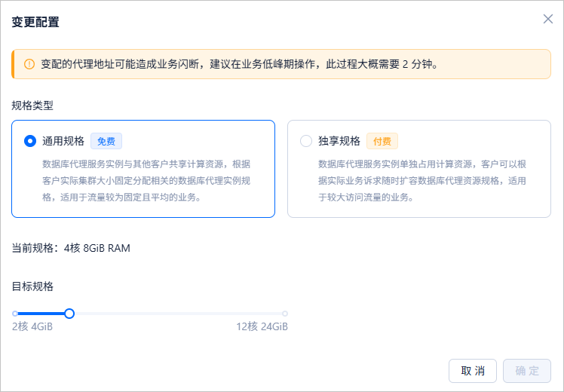564x392 pixels.
Task: Click the unfilled slider track middle section
Action: 179,314
